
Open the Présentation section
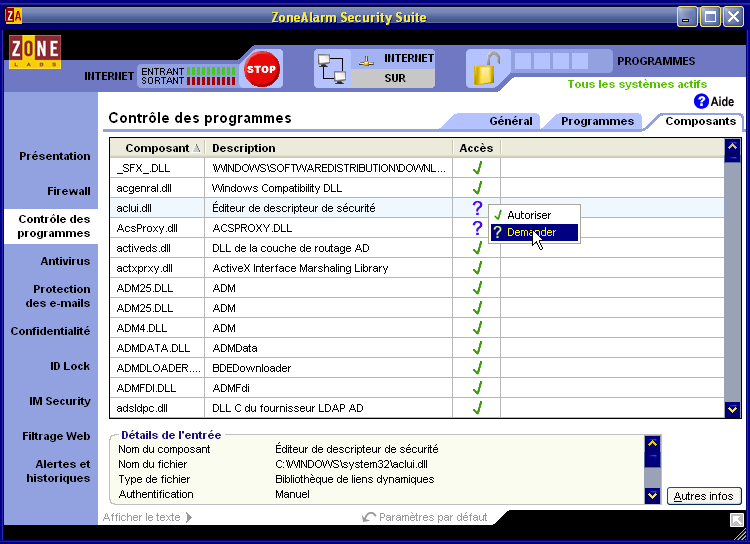55,156
